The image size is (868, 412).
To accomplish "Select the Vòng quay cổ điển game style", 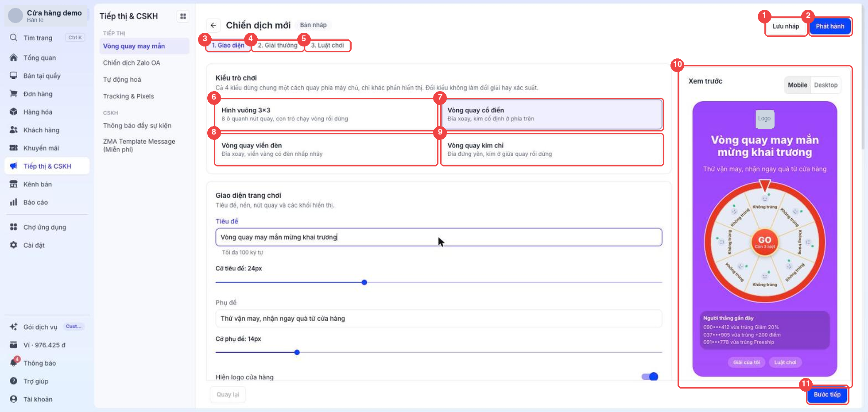I will [x=552, y=114].
